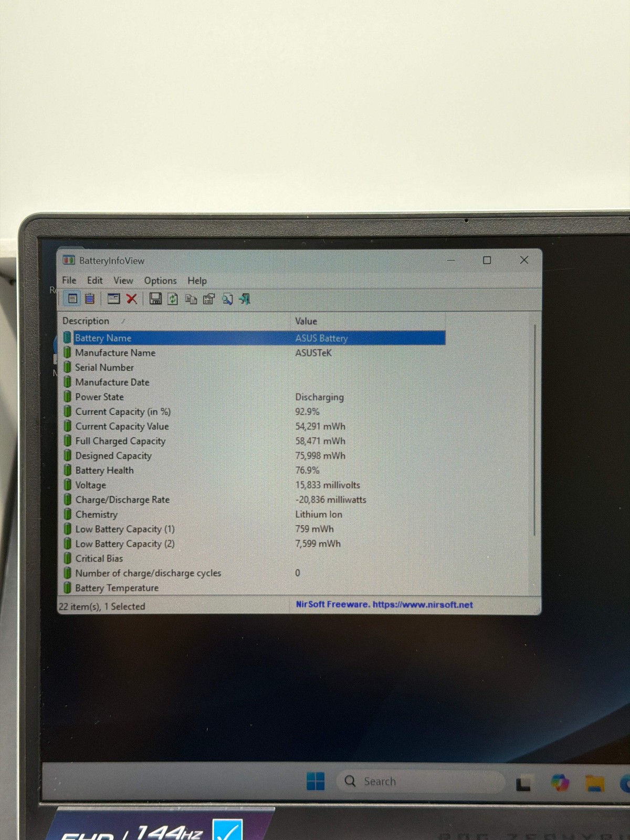Click the red X delete icon in toolbar
Viewport: 630px width, 840px height.
pyautogui.click(x=132, y=299)
